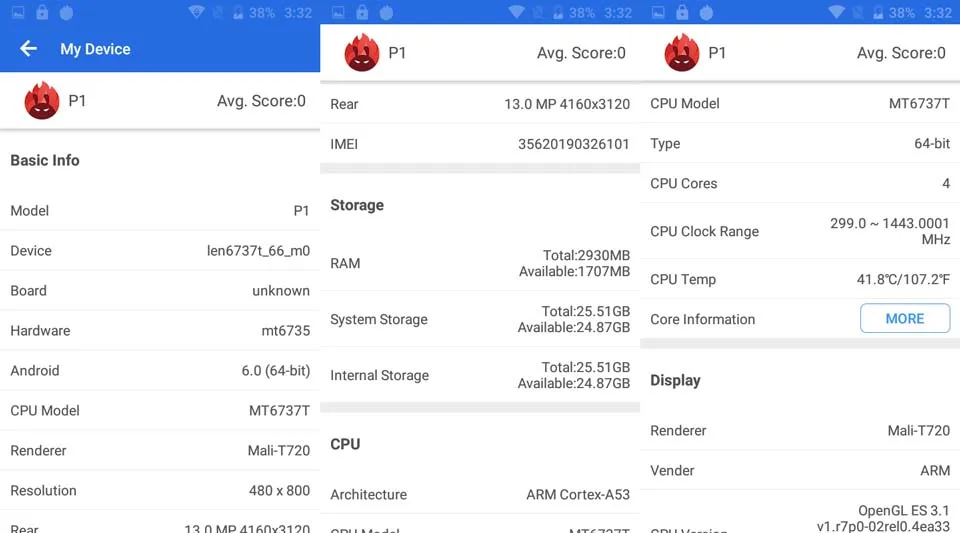Tap Avg. Score:0 in middle panel
Screen dimensions: 960x533
(582, 53)
